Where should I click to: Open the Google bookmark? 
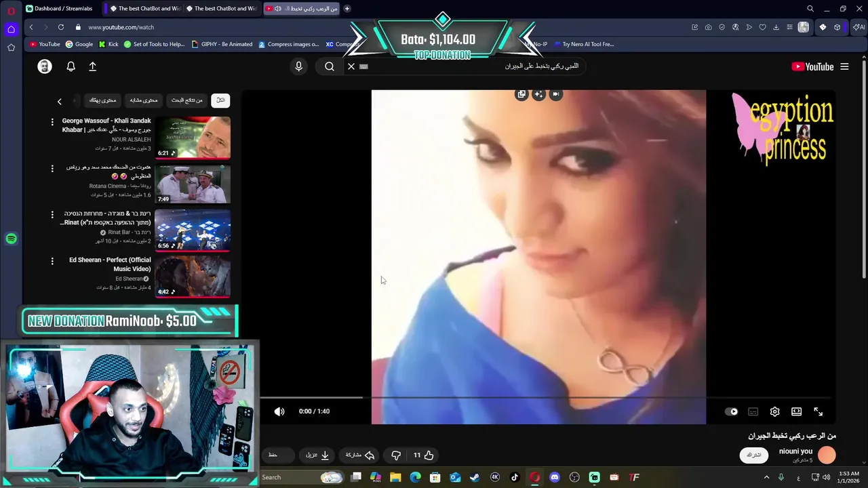[x=79, y=44]
